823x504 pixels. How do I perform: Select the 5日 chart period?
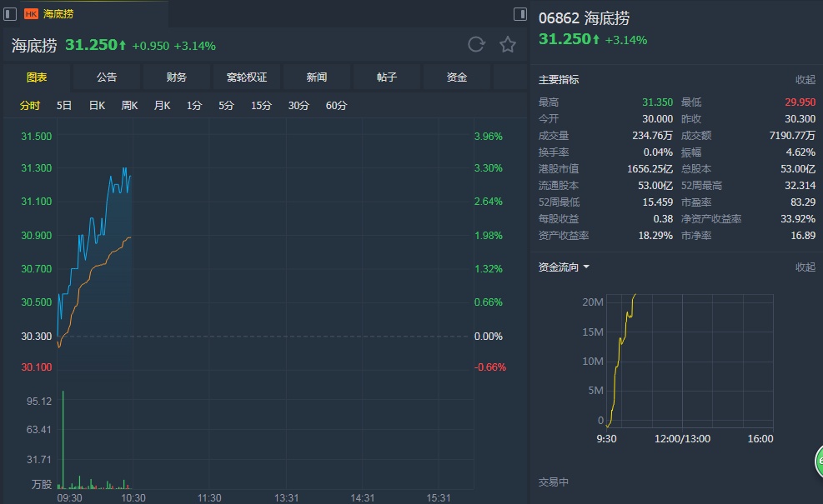tap(64, 106)
